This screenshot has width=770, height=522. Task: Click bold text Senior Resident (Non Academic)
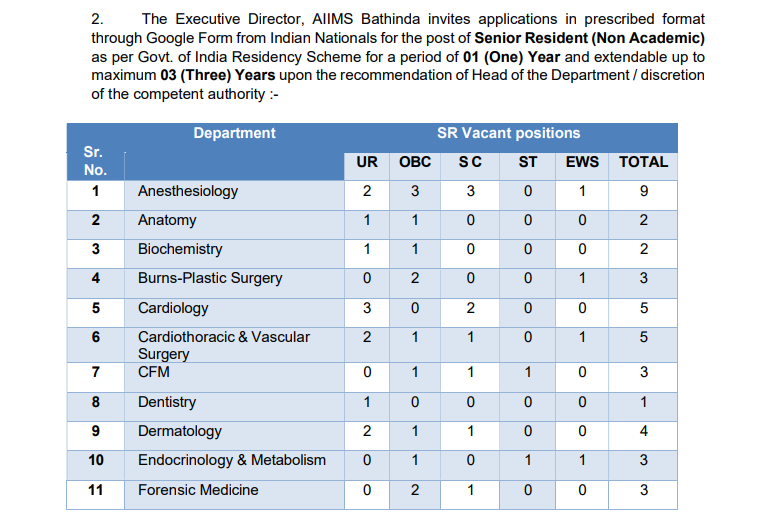589,38
